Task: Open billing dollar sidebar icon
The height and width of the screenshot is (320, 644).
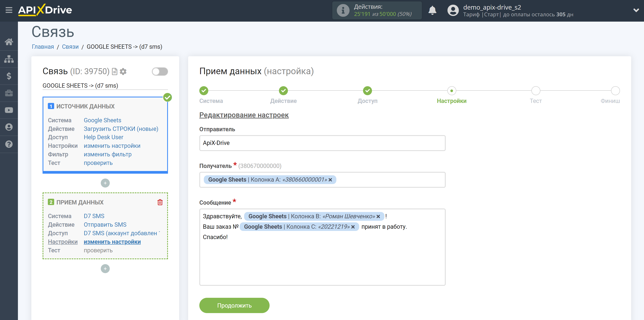Action: pyautogui.click(x=9, y=76)
